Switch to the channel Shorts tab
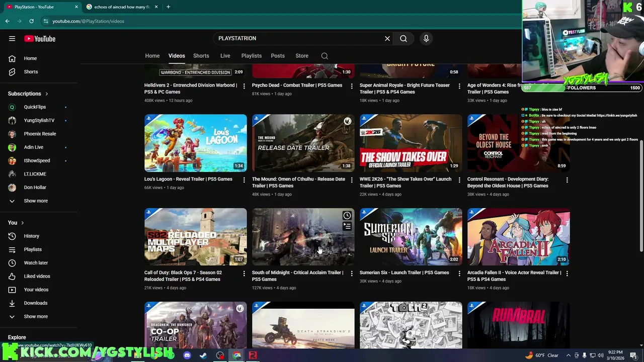The image size is (644, 362). coord(201,56)
